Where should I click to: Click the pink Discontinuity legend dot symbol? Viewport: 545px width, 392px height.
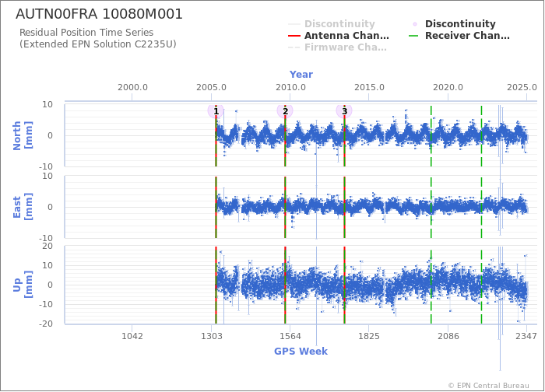415,24
